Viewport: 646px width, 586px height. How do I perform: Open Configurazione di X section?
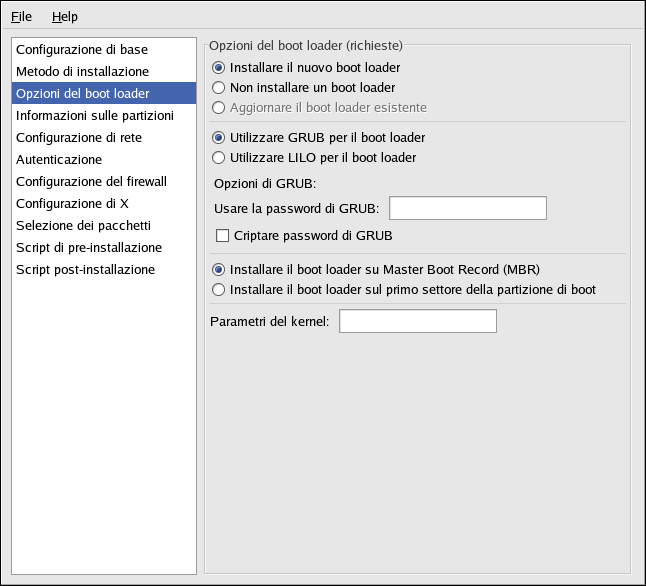tap(104, 203)
